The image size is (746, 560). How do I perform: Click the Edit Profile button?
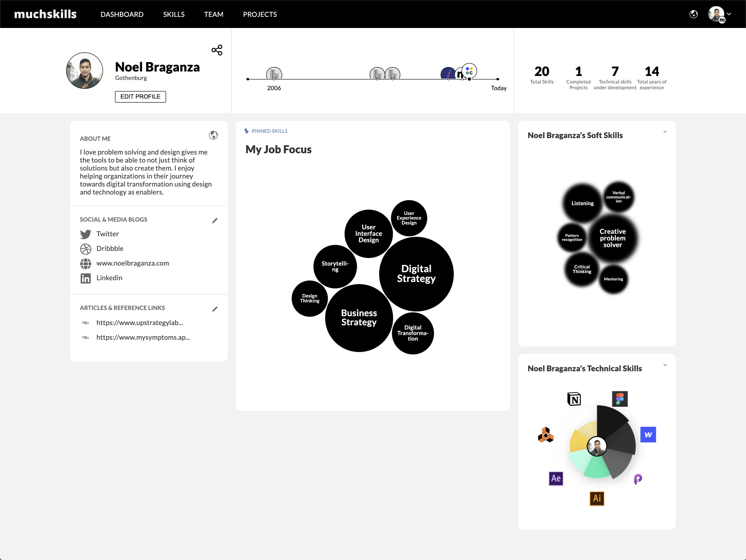140,97
